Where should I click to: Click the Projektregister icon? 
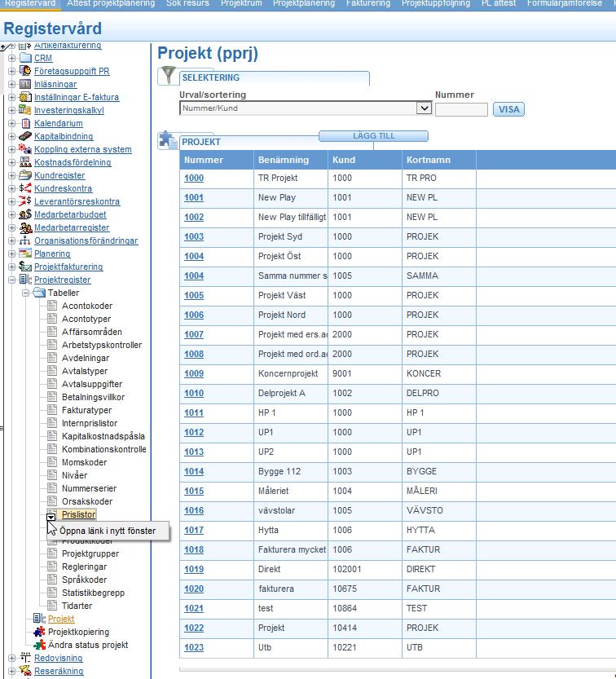[25, 280]
